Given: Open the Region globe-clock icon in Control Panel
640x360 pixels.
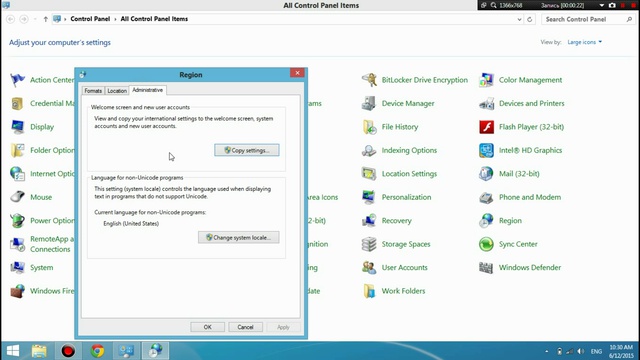Looking at the screenshot, I should coord(486,221).
